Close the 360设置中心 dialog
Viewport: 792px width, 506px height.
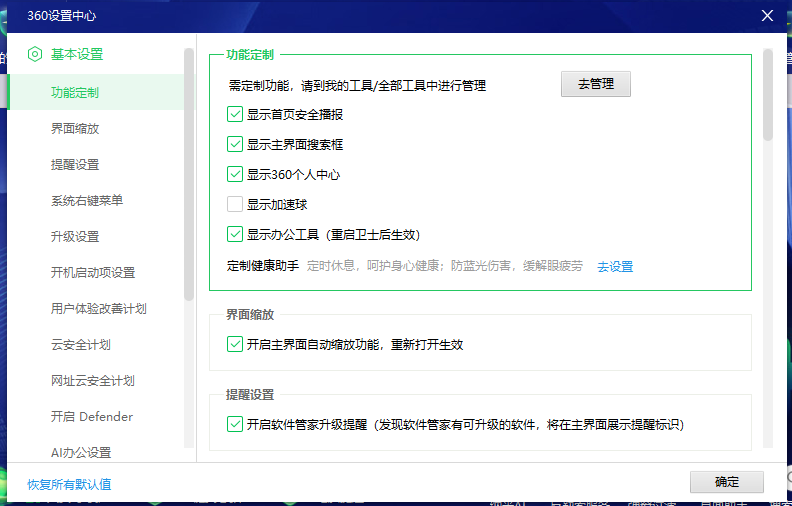coord(767,16)
